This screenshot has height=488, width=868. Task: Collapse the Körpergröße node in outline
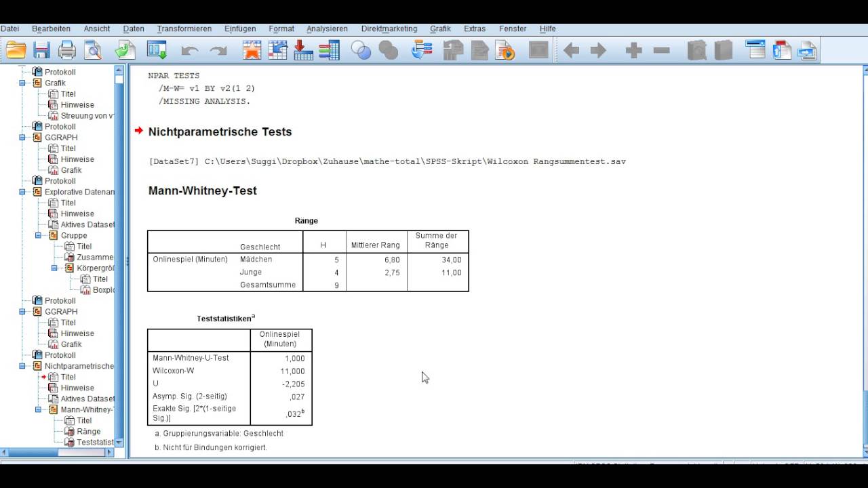54,268
